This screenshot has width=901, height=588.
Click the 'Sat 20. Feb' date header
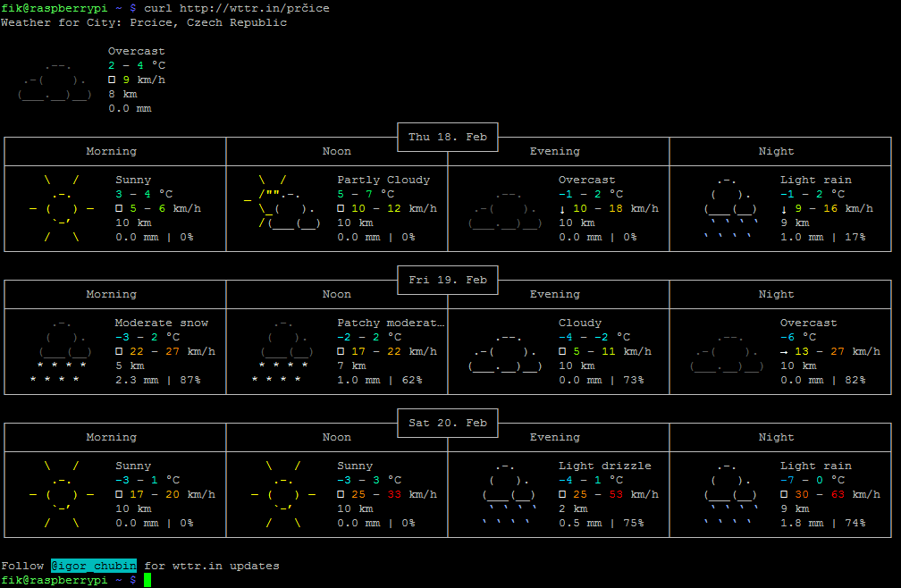pos(448,423)
